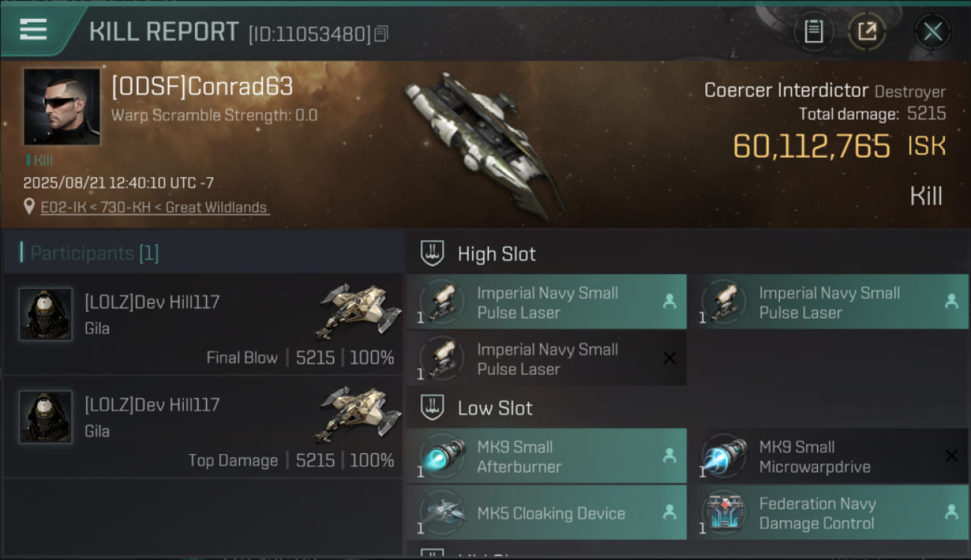Click the MK5 Cloaking Device icon
Viewport: 971px width, 560px height.
click(441, 513)
